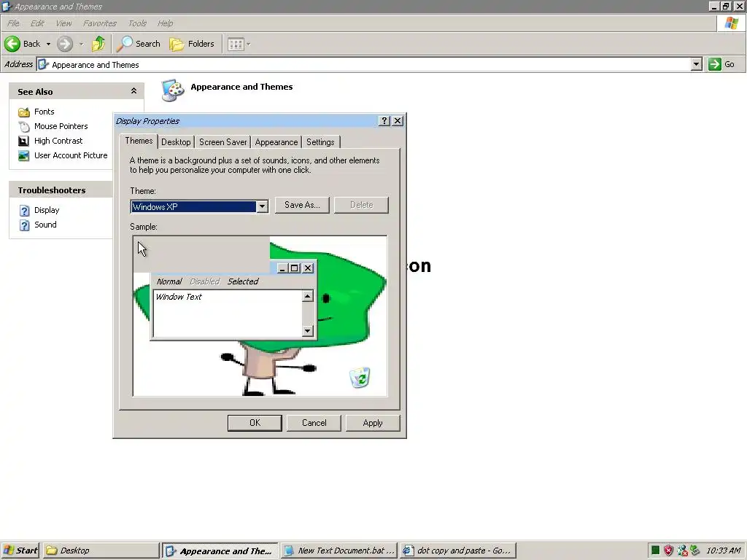747x560 pixels.
Task: Switch to the Settings tab
Action: pos(320,142)
